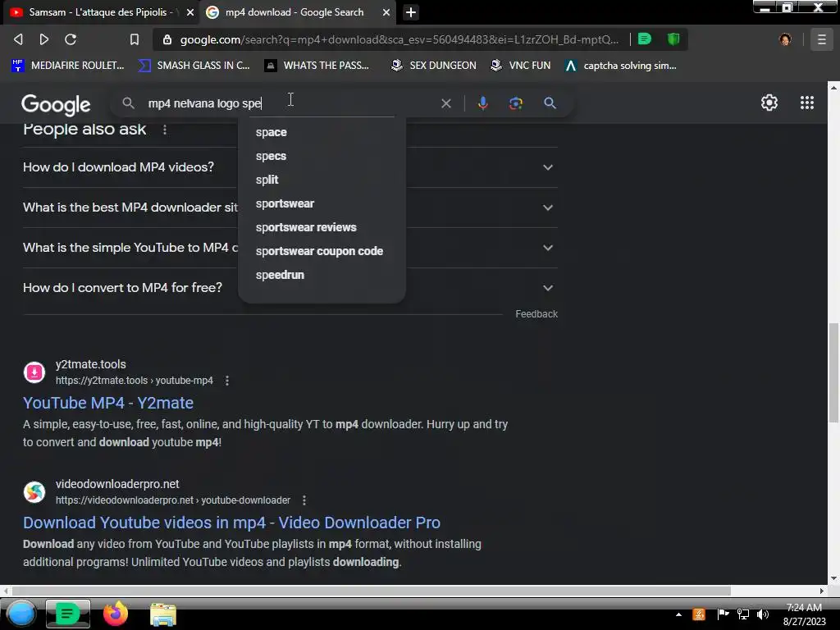This screenshot has height=630, width=840.
Task: Click the browser address bar URL
Action: tap(399, 39)
